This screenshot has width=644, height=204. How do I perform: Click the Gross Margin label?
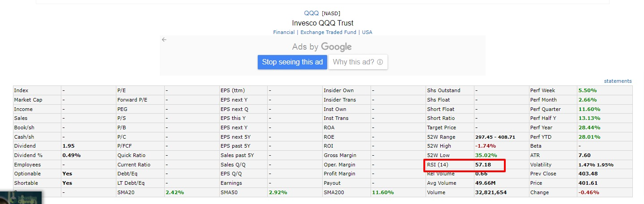pyautogui.click(x=340, y=155)
